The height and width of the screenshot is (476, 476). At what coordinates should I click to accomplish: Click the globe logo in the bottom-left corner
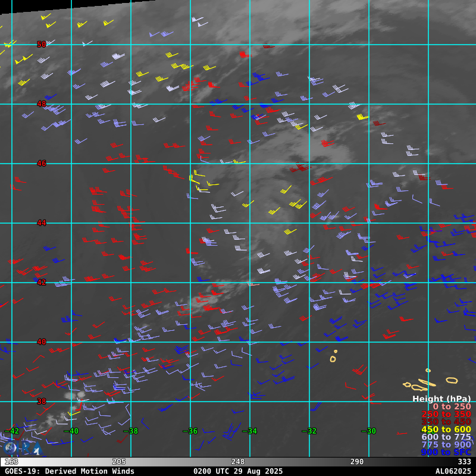[x=10, y=447]
